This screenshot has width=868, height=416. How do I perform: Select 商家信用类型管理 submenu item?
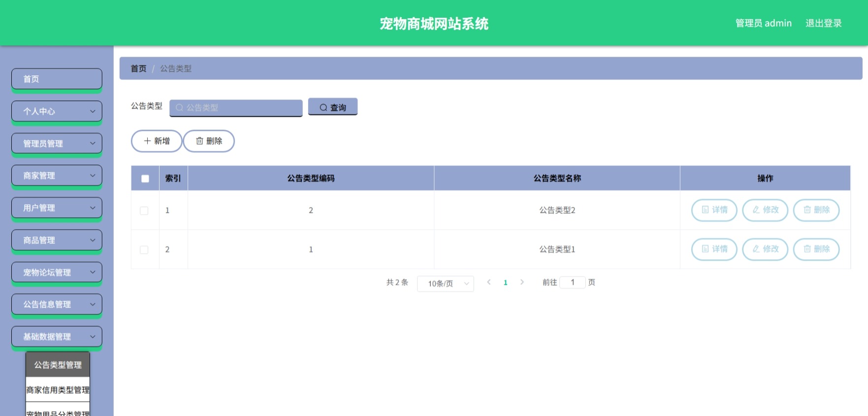[x=58, y=390]
